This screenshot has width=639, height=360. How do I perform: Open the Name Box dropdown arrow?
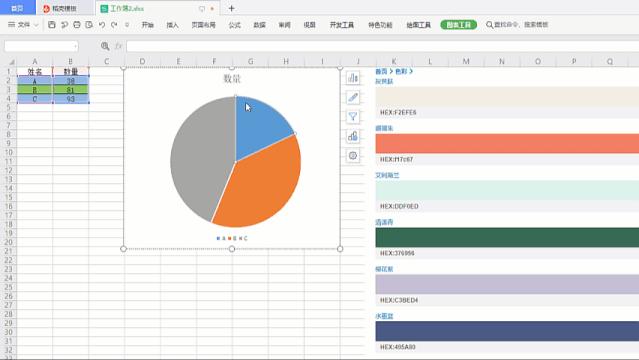click(75, 46)
